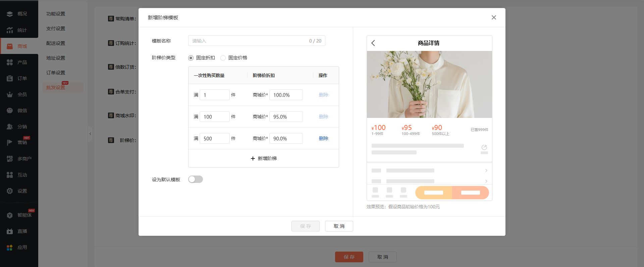Click the 模板名称 input field

tap(248, 41)
